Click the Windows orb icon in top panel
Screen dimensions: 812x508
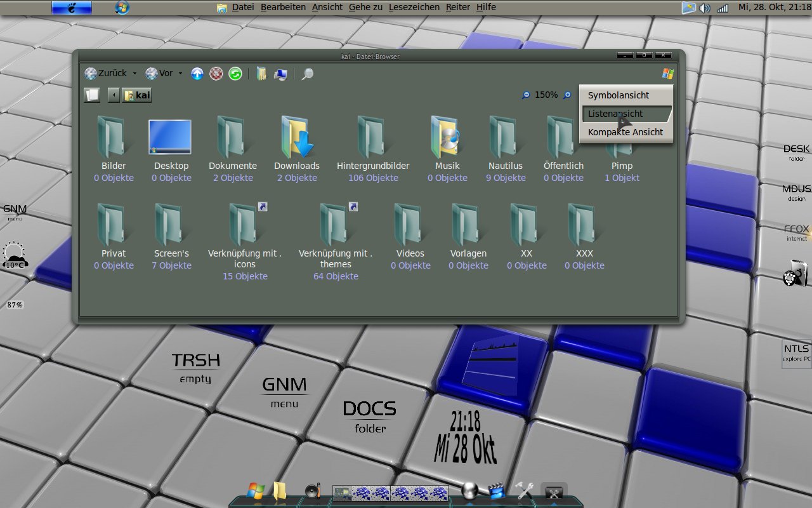point(122,8)
